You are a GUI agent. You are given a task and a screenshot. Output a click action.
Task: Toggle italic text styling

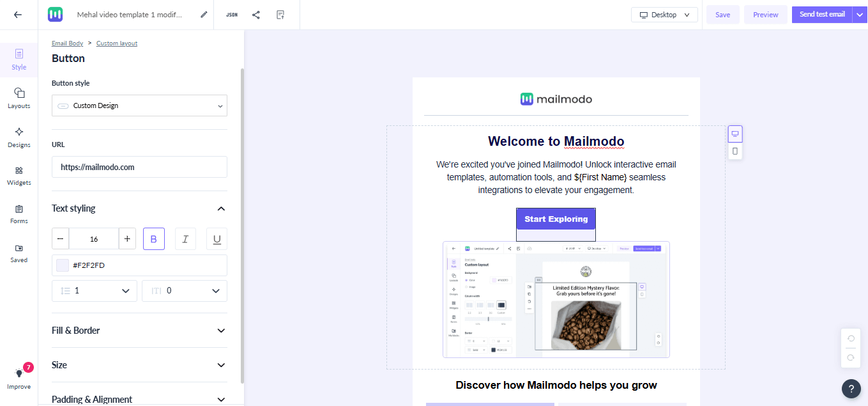click(185, 238)
